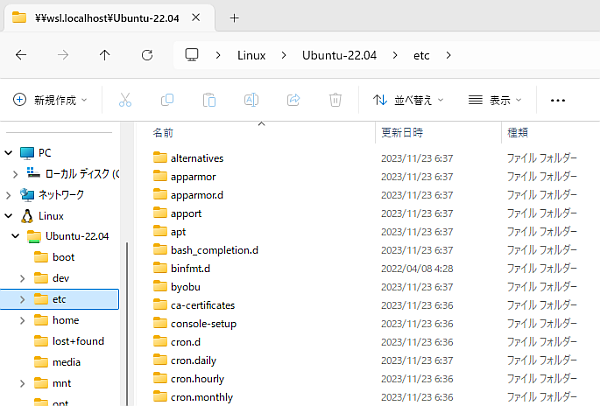Select the console-setup folder name
Image resolution: width=600 pixels, height=406 pixels.
[204, 324]
